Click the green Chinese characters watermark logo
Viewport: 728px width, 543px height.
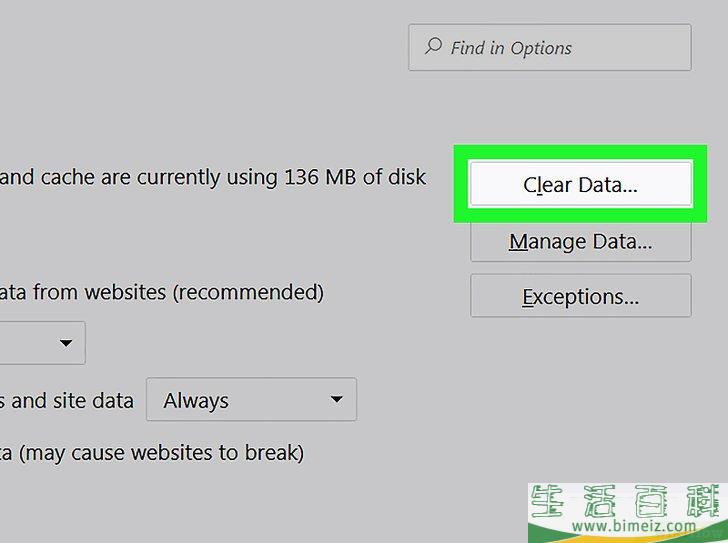[625, 501]
